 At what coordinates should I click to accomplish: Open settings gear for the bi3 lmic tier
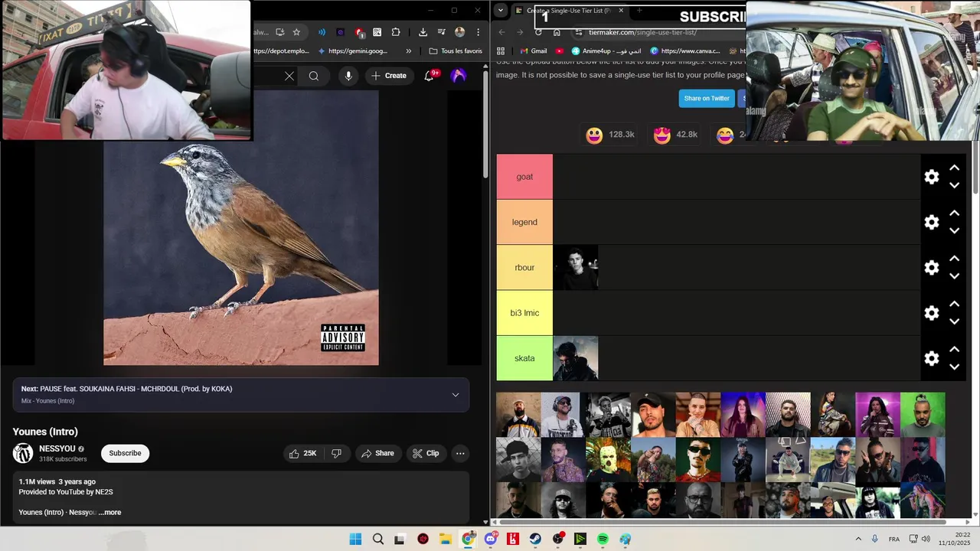(932, 313)
